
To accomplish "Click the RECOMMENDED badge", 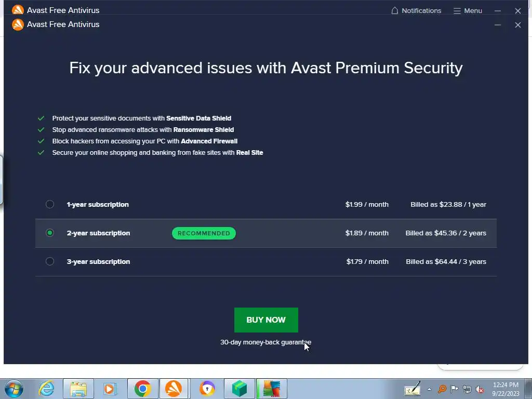I will pos(204,233).
